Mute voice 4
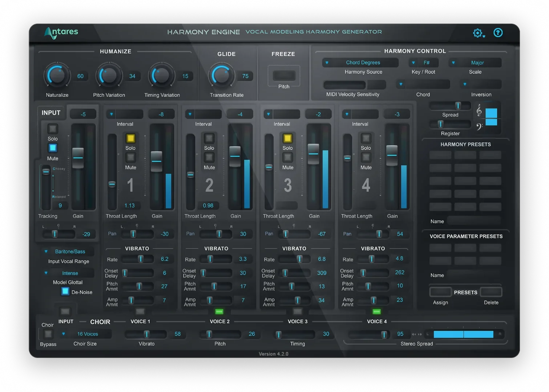The image size is (549, 392). point(366,157)
